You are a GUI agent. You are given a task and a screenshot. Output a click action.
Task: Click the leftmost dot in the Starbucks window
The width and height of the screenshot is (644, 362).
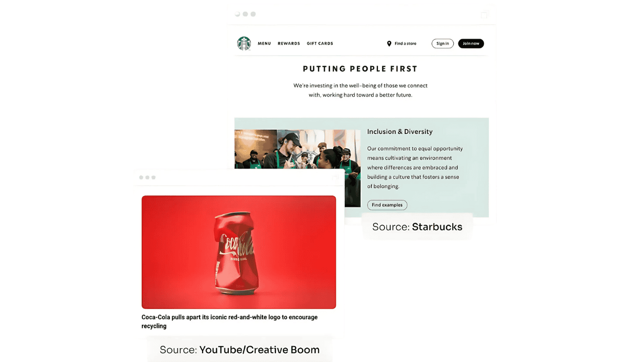tap(238, 14)
